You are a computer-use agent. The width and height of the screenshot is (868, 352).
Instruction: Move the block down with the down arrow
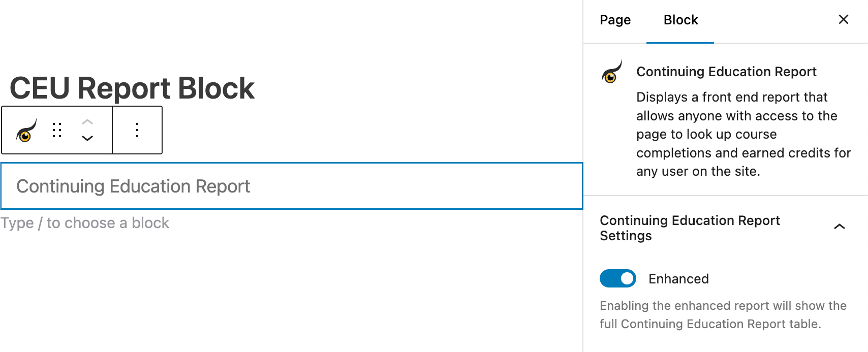[x=87, y=138]
